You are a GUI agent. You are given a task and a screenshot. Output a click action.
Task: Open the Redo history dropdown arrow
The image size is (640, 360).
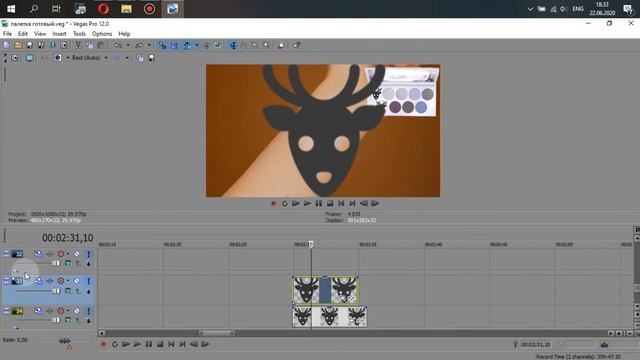coord(149,45)
